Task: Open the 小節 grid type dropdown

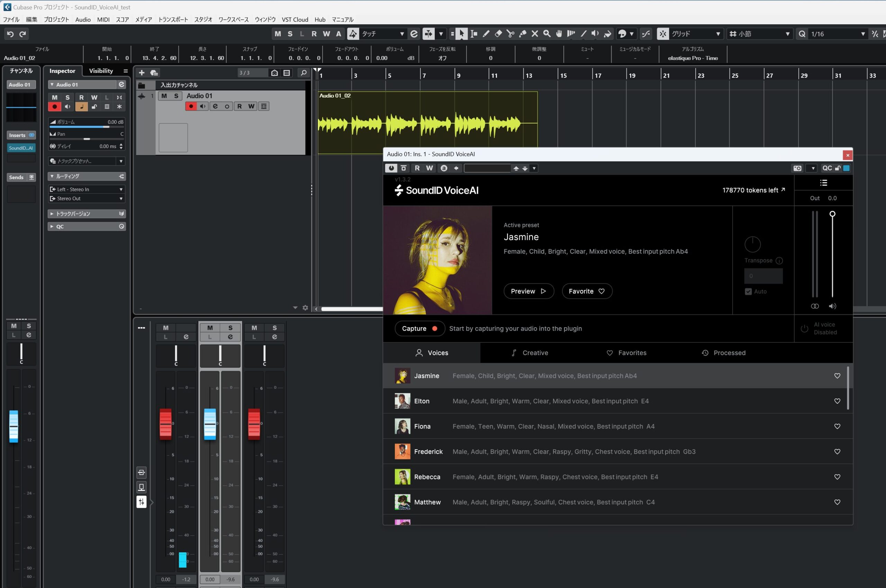Action: [x=760, y=34]
